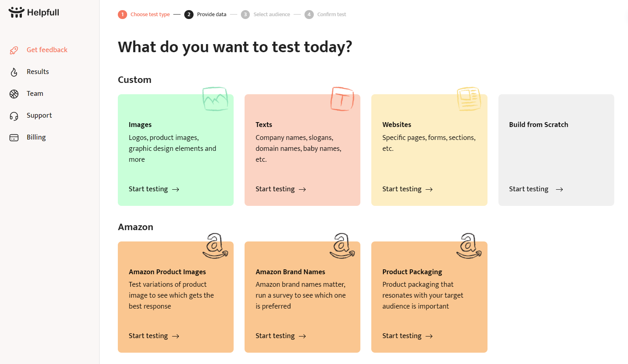628x364 pixels.
Task: Click the rocket icon beside Get feedback
Action: pos(14,50)
